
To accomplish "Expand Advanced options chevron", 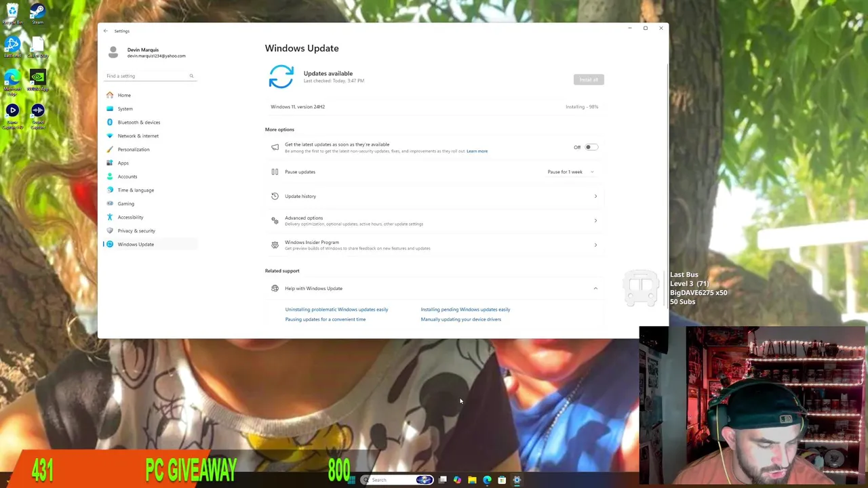I will [595, 221].
